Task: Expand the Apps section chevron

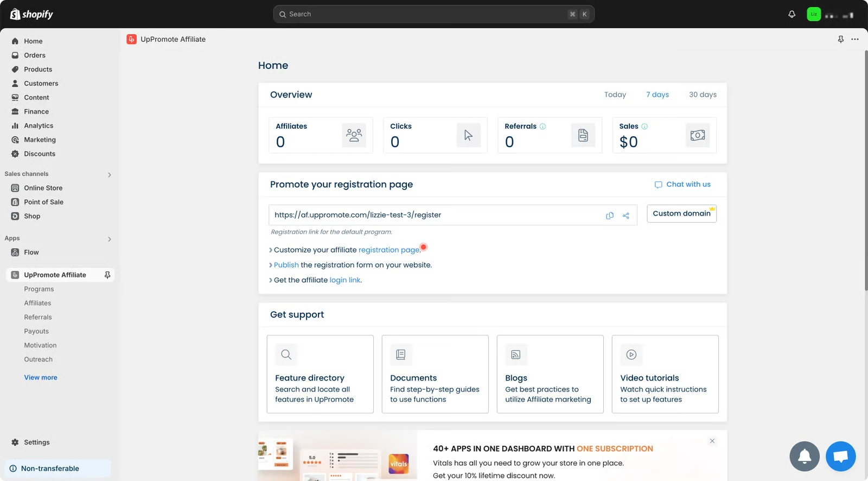Action: pos(110,239)
